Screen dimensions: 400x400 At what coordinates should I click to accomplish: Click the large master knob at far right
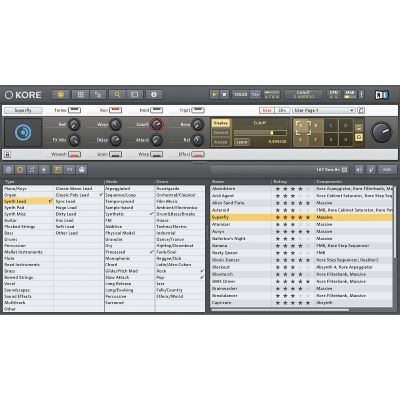pyautogui.click(x=381, y=132)
